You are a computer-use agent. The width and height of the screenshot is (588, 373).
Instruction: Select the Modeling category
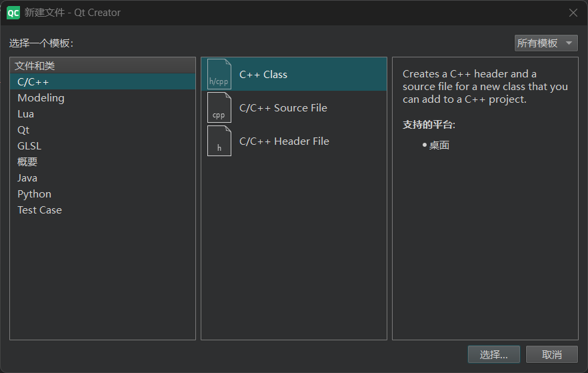[x=103, y=98]
